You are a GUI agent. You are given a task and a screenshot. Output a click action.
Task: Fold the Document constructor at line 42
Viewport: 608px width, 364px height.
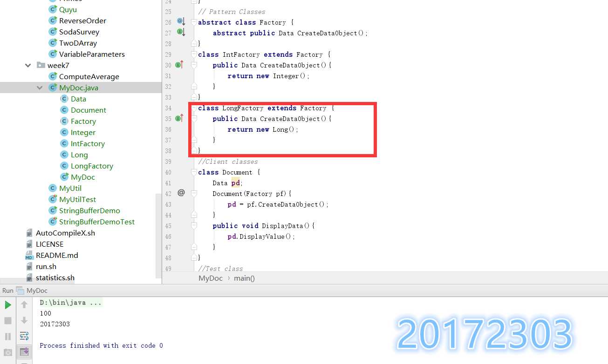194,194
